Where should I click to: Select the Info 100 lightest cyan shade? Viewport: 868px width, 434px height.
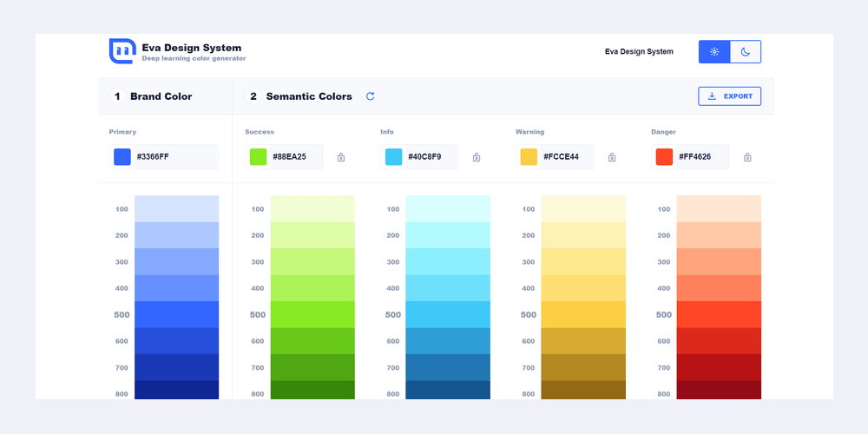point(448,208)
